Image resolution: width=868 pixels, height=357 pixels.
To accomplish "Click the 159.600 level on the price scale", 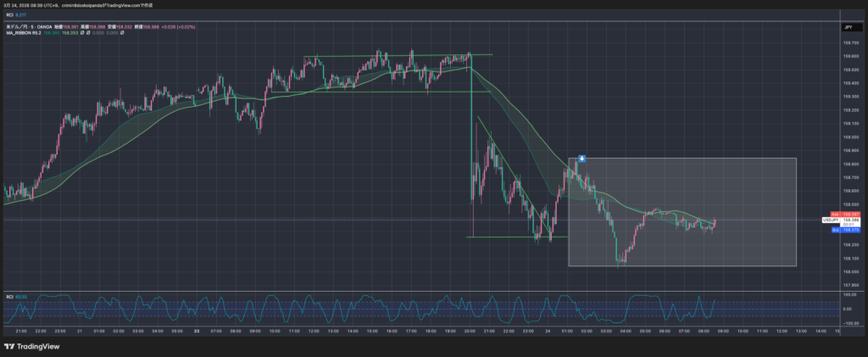I will click(849, 57).
